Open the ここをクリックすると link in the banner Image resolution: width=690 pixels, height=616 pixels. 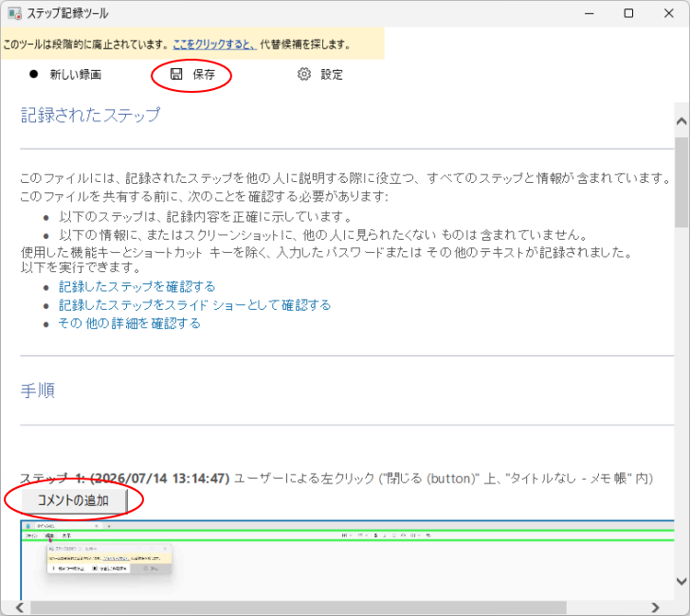(x=214, y=44)
